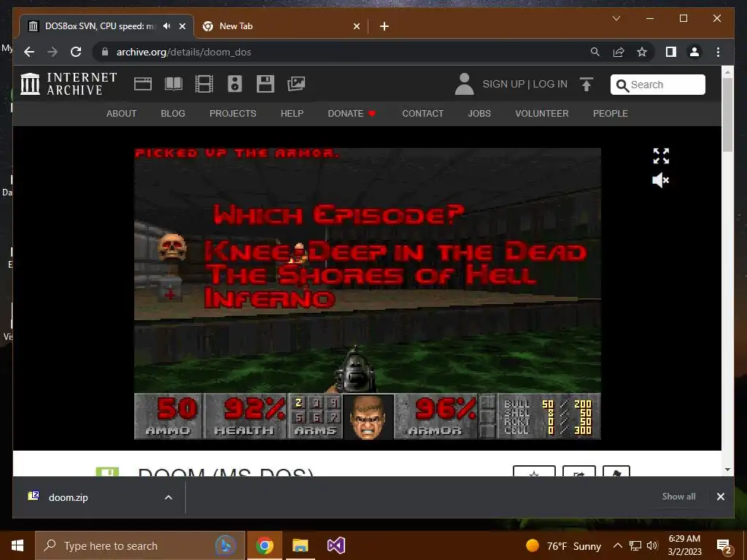Enter fullscreen for the DOSBox emulator
The height and width of the screenshot is (560, 747).
(661, 156)
